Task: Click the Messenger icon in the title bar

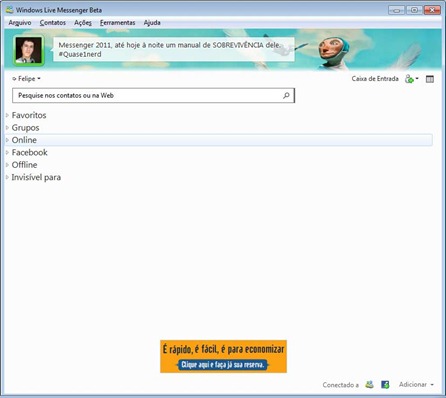Action: [x=9, y=10]
